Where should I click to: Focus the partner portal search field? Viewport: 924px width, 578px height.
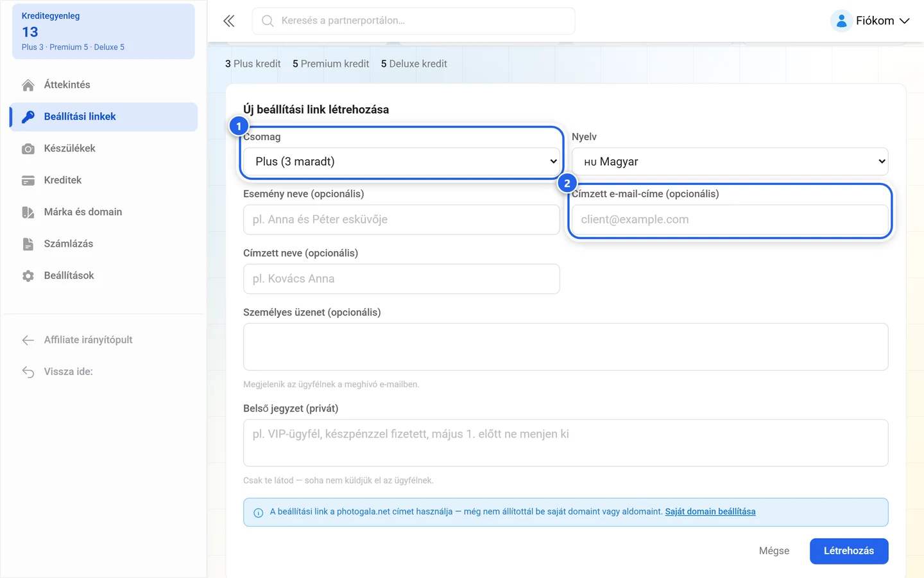click(414, 21)
